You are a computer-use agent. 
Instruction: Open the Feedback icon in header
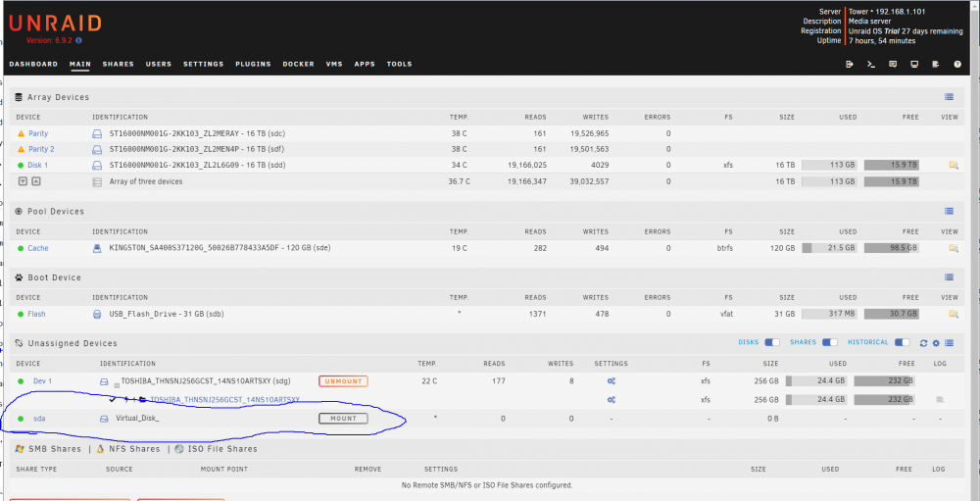tap(893, 64)
